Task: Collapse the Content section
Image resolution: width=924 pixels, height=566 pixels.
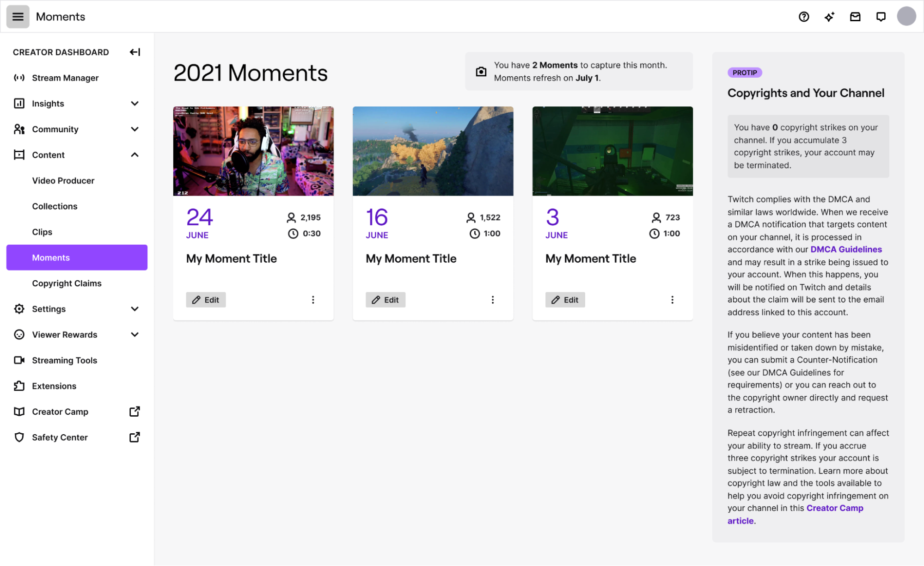Action: 135,154
